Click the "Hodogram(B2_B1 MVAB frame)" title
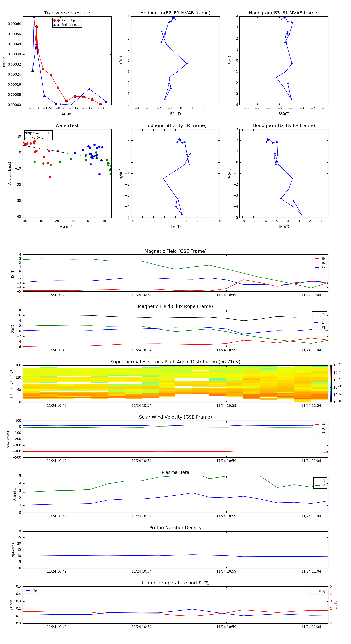Viewport: 351px width, 644px height. coord(175,13)
